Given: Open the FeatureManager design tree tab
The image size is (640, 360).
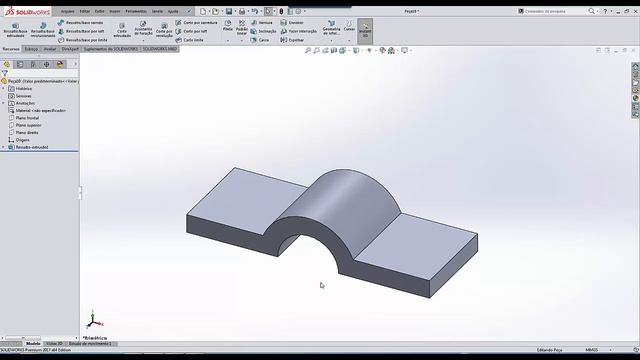Looking at the screenshot, I should pos(7,64).
